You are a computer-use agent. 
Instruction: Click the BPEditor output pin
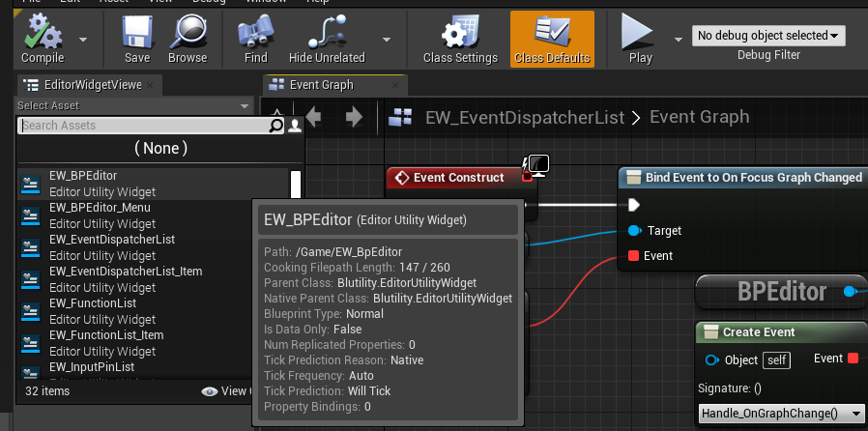[x=850, y=292]
